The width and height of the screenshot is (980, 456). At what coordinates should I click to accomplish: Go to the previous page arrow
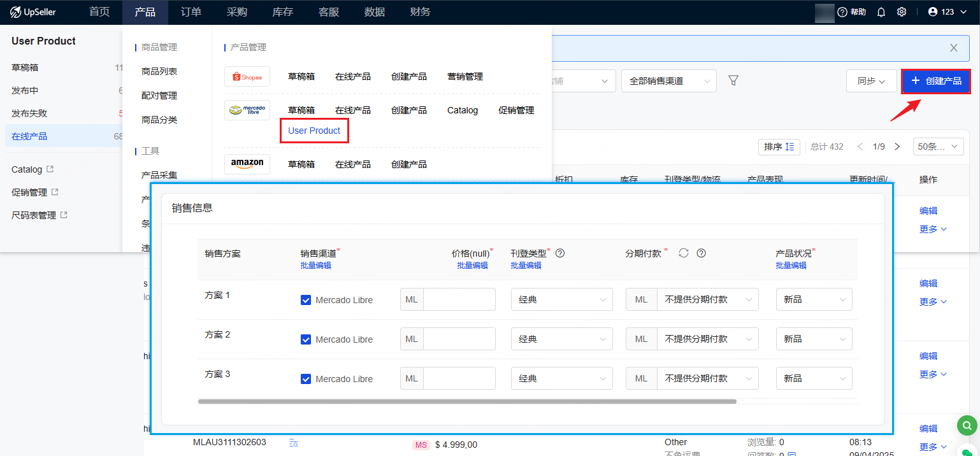(x=860, y=146)
